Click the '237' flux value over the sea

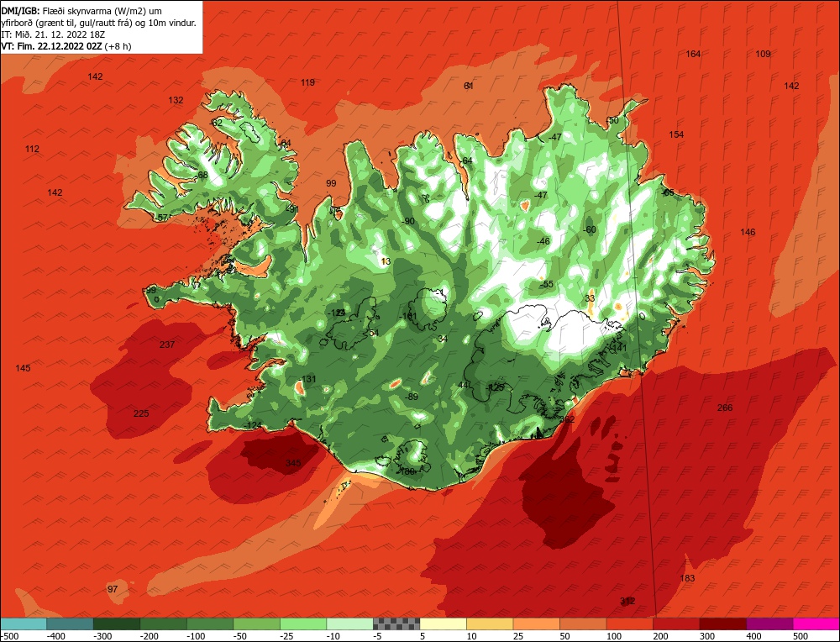coord(167,345)
